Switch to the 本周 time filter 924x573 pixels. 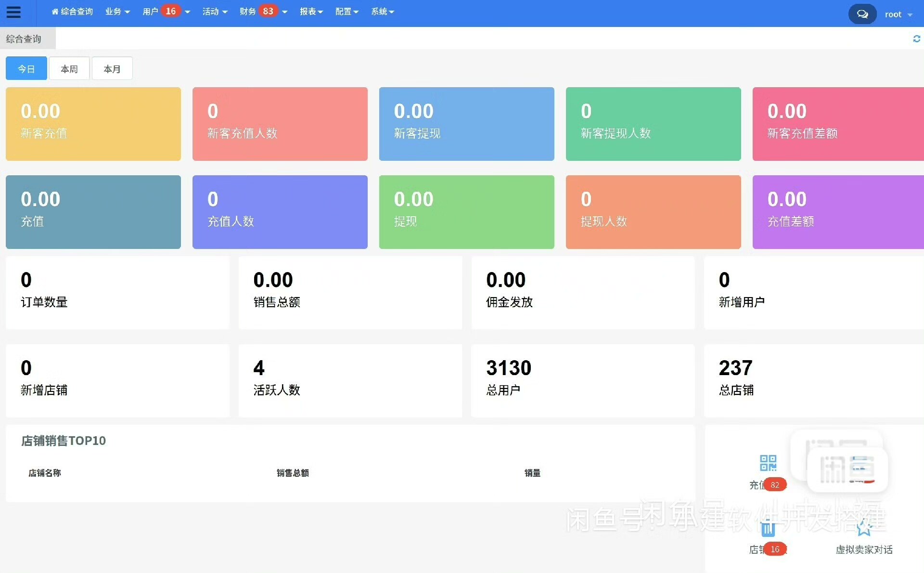pyautogui.click(x=69, y=69)
